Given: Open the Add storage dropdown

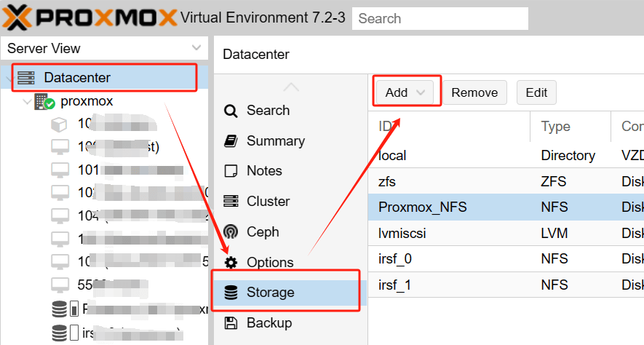Looking at the screenshot, I should (x=405, y=92).
